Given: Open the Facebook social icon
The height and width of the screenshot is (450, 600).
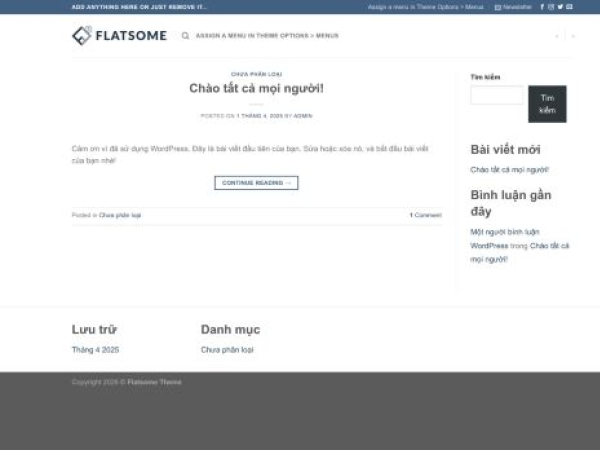Looking at the screenshot, I should coord(542,7).
